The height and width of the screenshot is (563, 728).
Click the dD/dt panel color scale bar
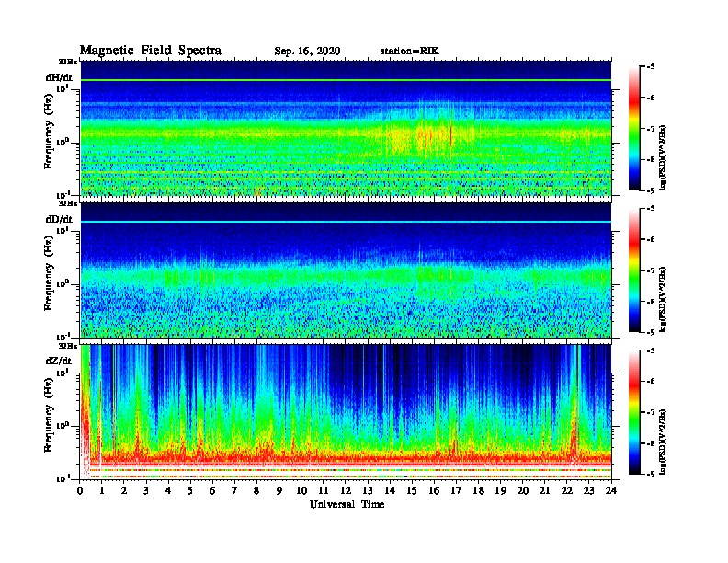click(634, 270)
